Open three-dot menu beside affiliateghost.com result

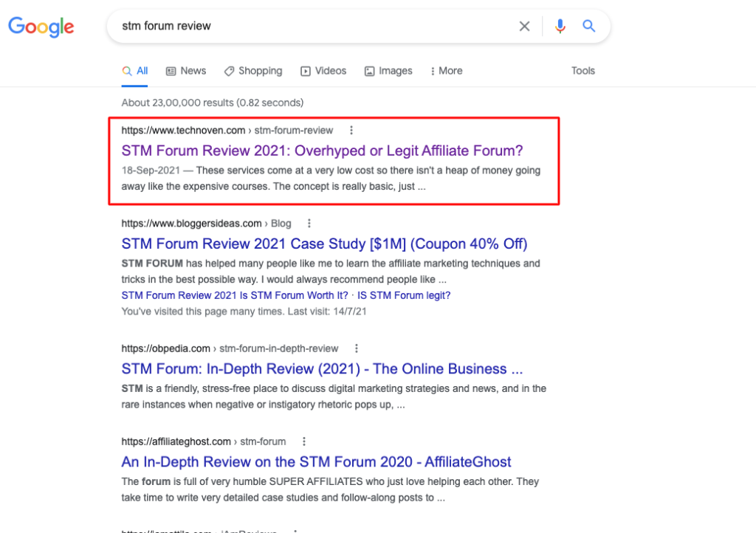point(303,441)
